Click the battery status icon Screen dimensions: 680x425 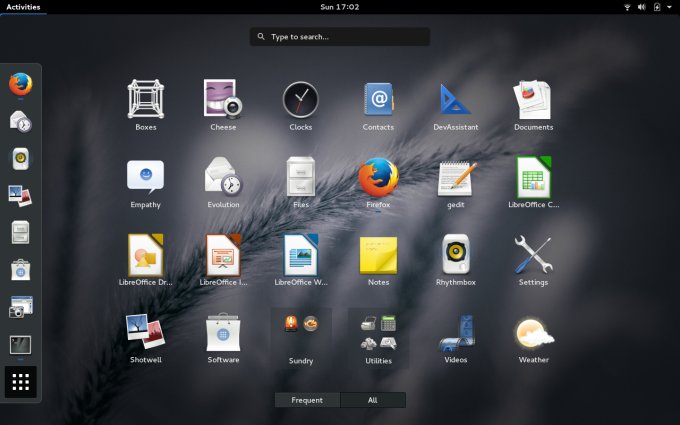[x=657, y=7]
